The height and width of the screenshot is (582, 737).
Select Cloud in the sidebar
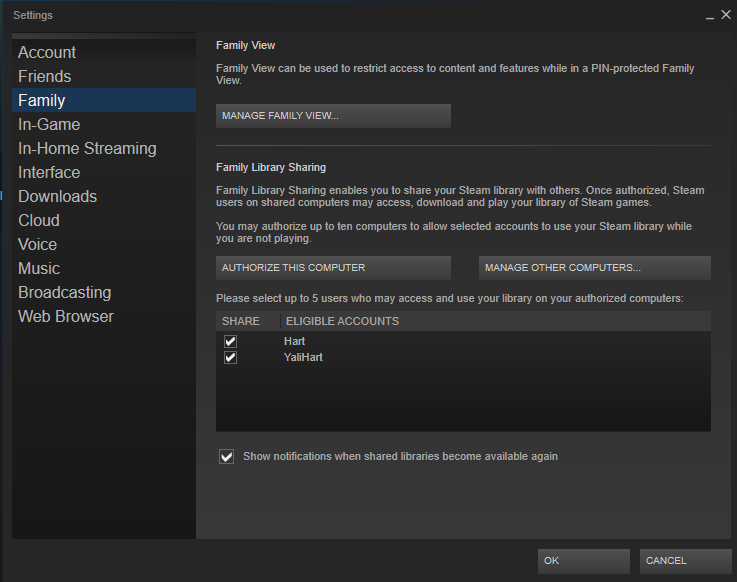click(104, 220)
